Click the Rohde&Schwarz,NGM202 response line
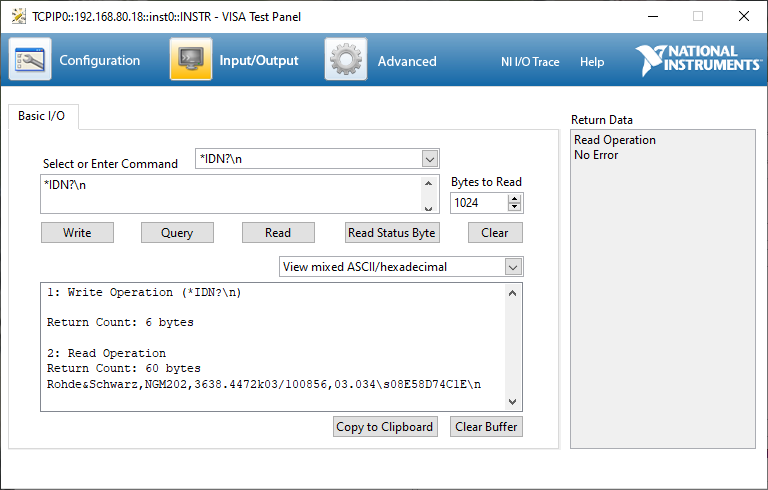 click(x=264, y=384)
